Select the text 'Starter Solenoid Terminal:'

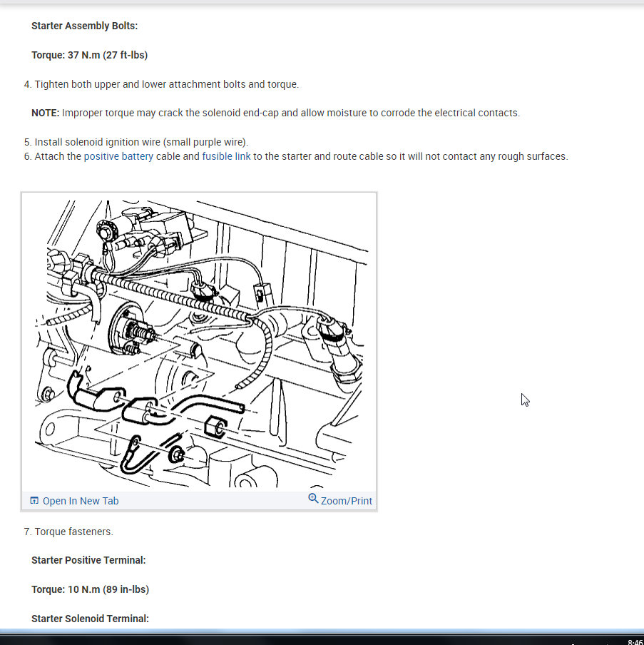click(x=91, y=619)
